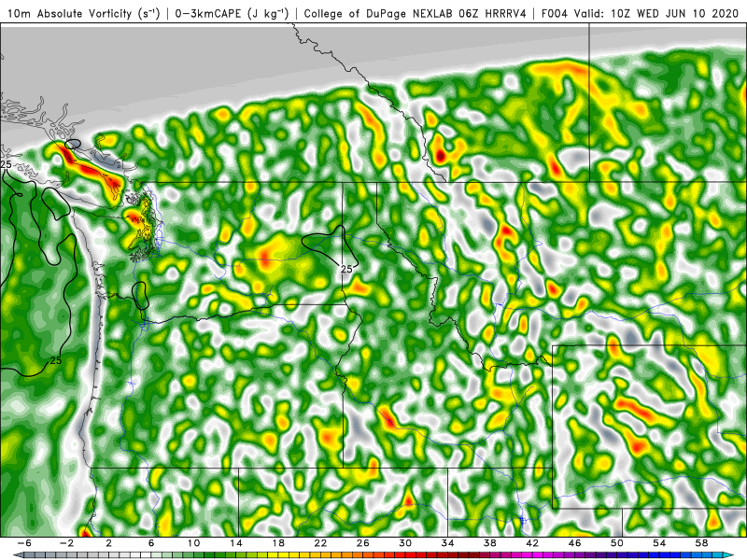This screenshot has width=747, height=560.
Task: Click the "0-3kmCAPE (J kg⁻¹)" header label
Action: [x=232, y=13]
